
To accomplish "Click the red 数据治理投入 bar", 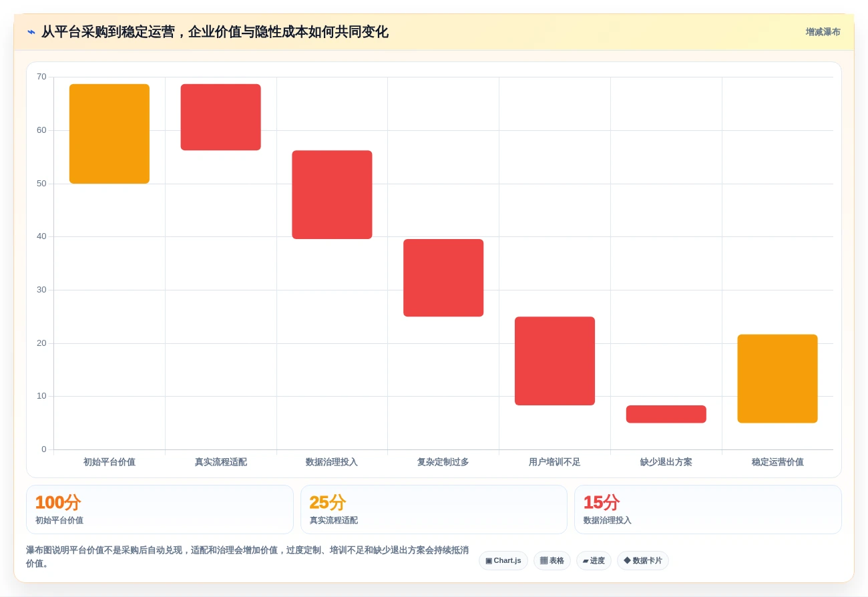I will pos(332,194).
